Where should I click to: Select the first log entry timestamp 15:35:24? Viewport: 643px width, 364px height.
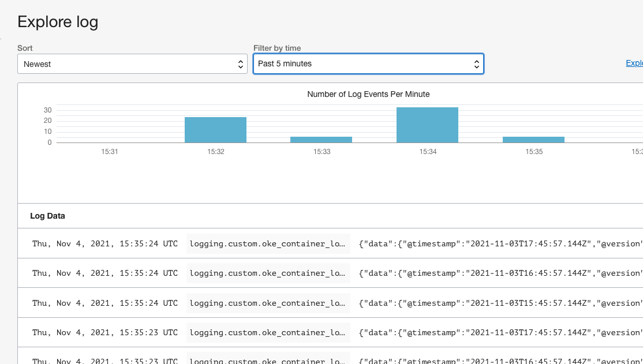pos(105,243)
